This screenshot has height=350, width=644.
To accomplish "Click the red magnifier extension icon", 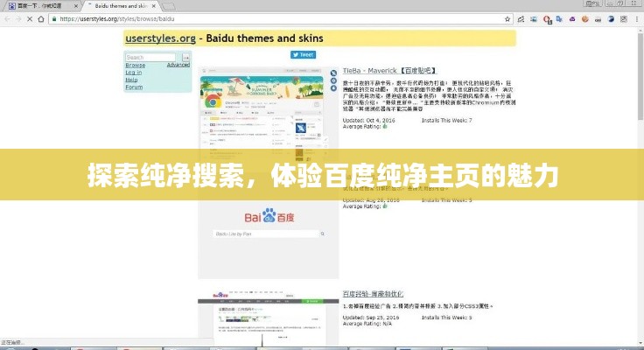I will [x=547, y=19].
